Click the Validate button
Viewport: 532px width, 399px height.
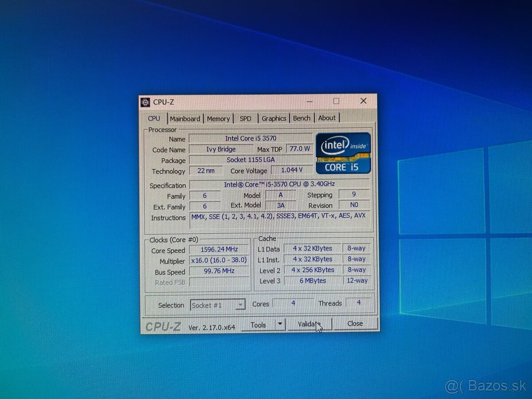309,324
